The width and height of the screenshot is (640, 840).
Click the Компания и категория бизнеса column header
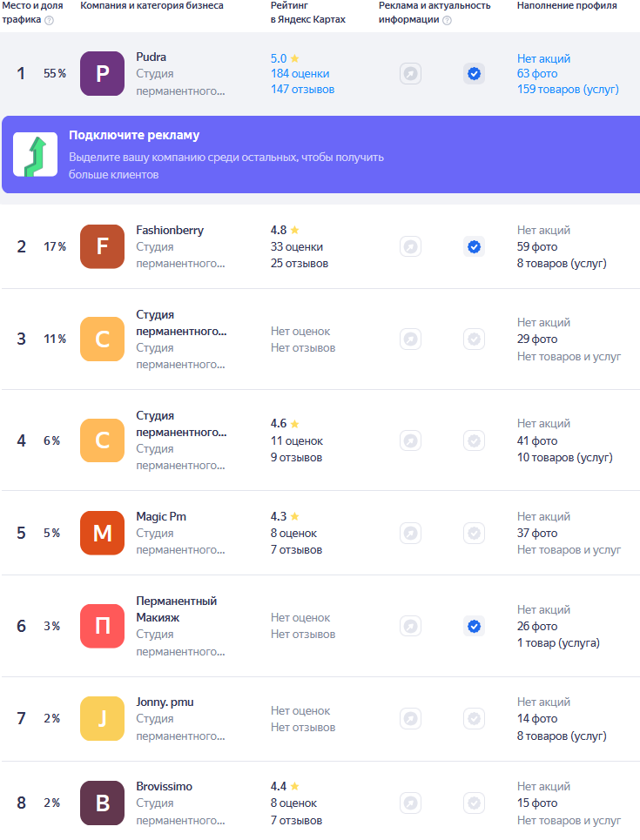click(x=152, y=5)
